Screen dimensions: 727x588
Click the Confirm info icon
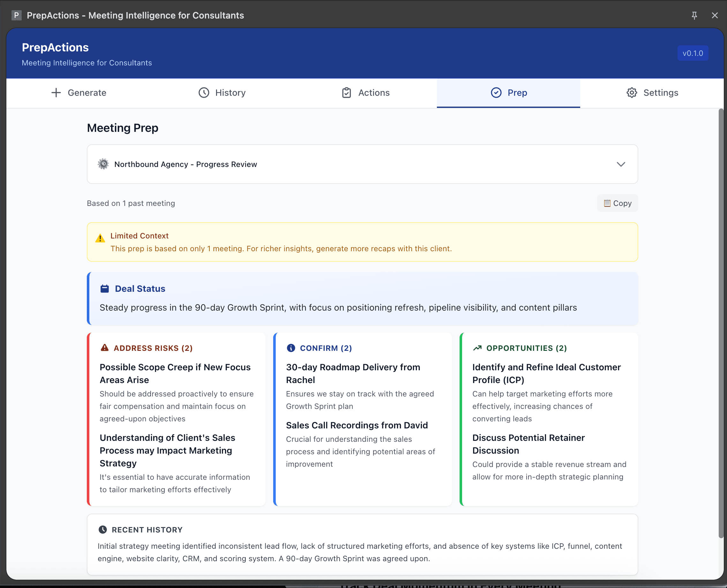pos(291,348)
